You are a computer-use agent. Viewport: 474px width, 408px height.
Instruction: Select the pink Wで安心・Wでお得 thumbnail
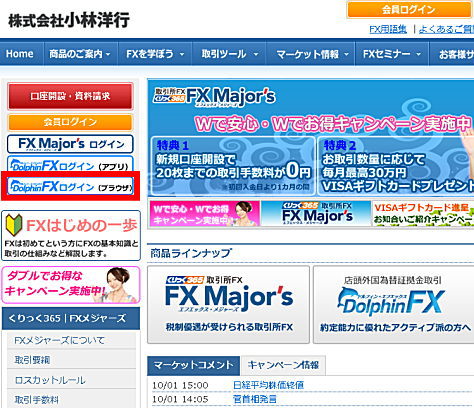205,213
